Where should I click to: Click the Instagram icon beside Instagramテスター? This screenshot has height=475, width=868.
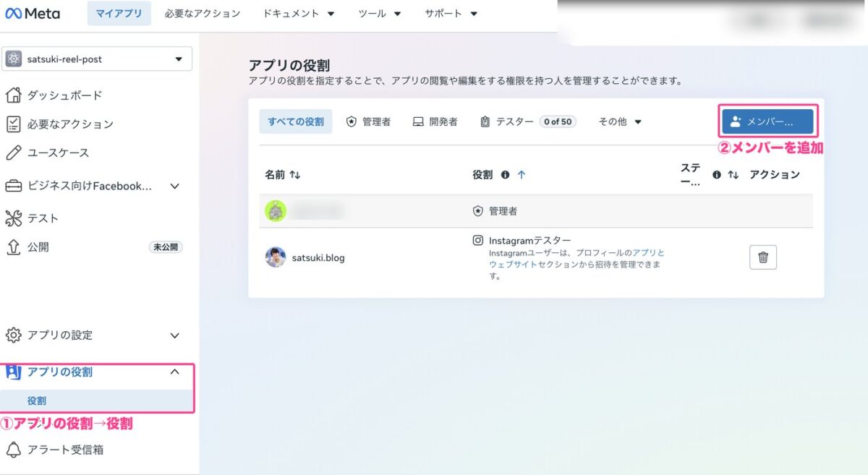click(477, 240)
